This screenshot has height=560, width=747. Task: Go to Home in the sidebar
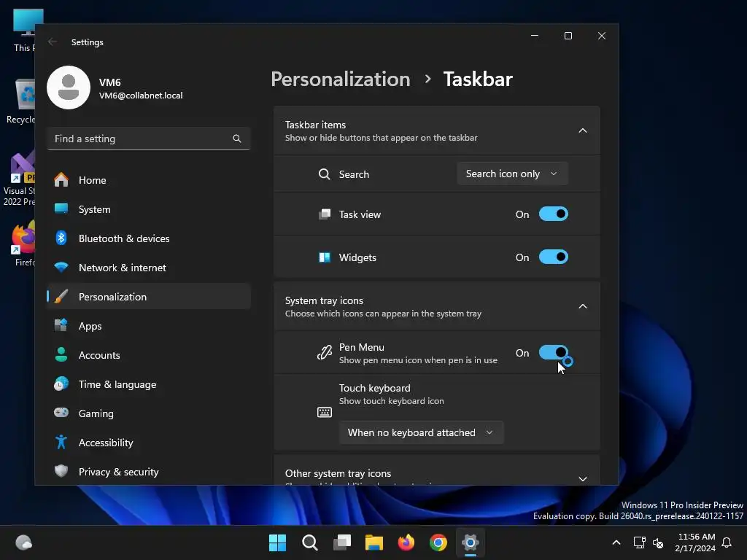click(x=149, y=180)
